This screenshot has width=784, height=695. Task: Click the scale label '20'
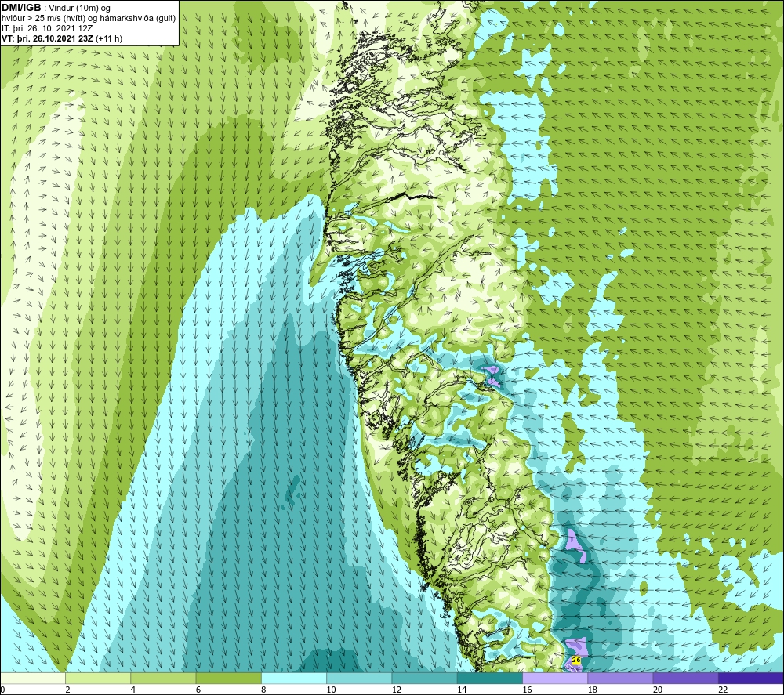pos(658,690)
